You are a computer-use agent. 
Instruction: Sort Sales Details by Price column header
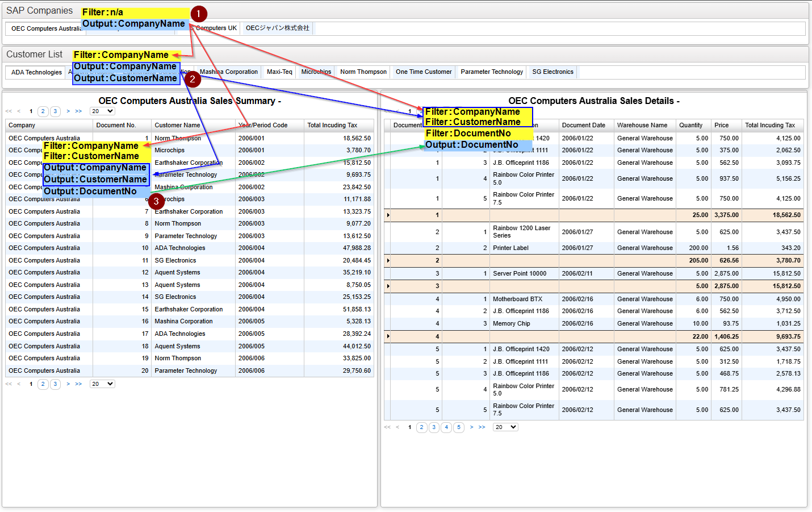point(726,126)
